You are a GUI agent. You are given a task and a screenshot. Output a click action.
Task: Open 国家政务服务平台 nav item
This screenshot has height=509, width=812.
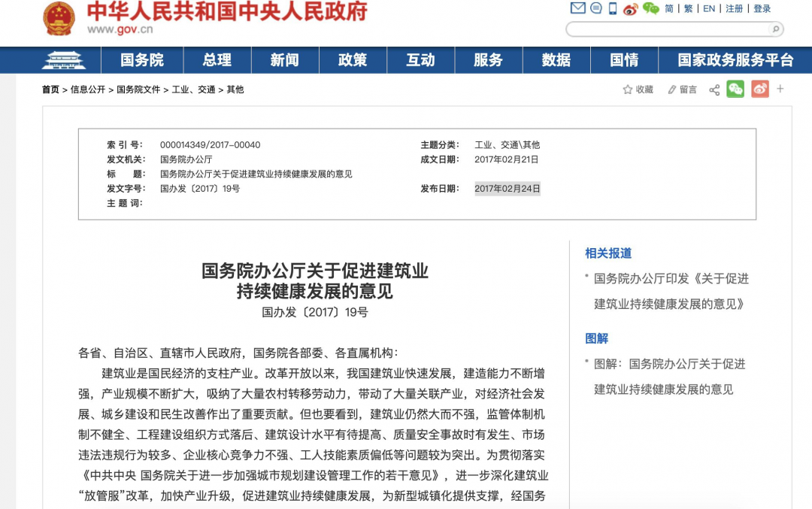click(735, 60)
